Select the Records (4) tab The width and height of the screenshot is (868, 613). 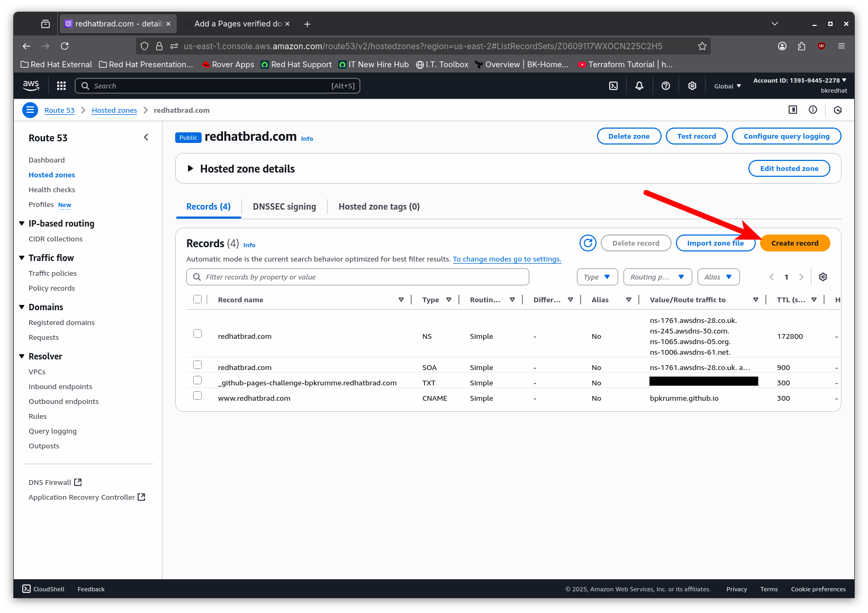pos(209,206)
